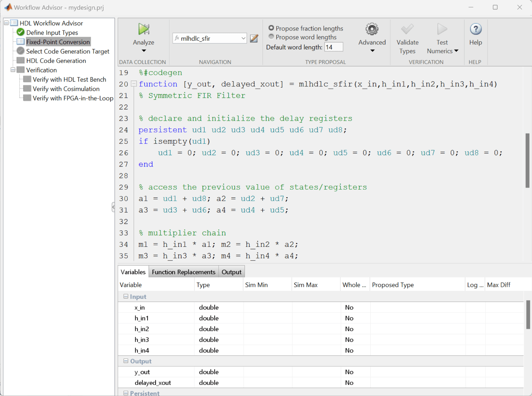Collapse the Verification tree node

[13, 70]
